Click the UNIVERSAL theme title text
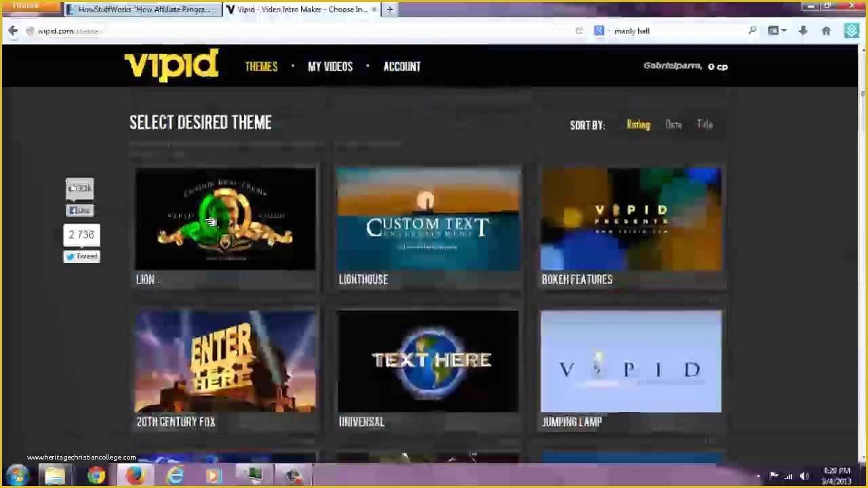Screen dimensions: 868x488 (361, 422)
